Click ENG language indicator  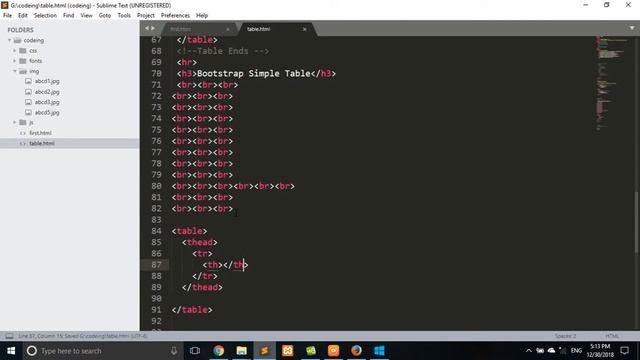576,351
